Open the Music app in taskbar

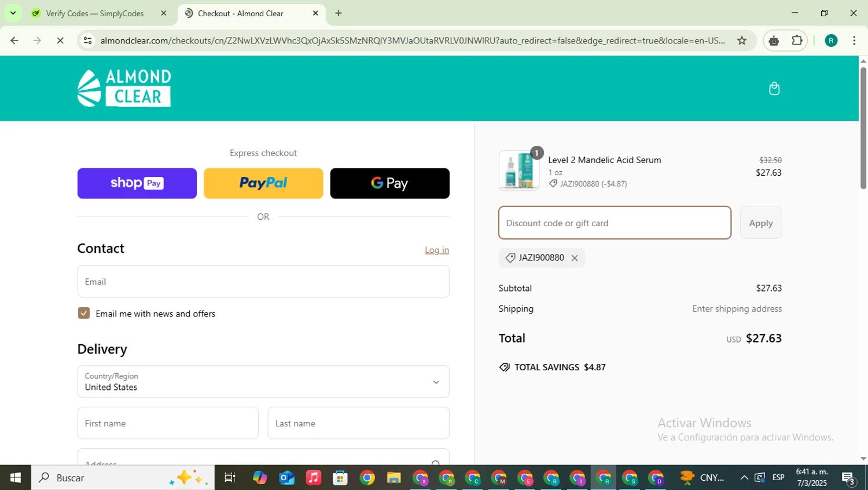tap(313, 477)
